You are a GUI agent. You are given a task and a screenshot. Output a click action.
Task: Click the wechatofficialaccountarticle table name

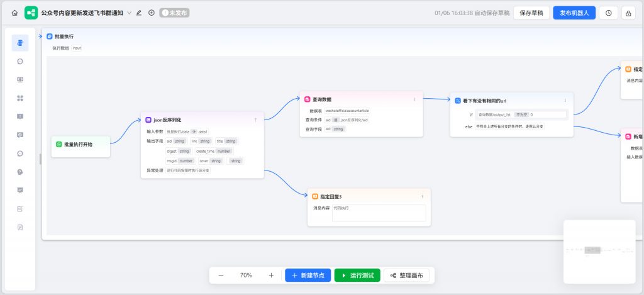(347, 111)
